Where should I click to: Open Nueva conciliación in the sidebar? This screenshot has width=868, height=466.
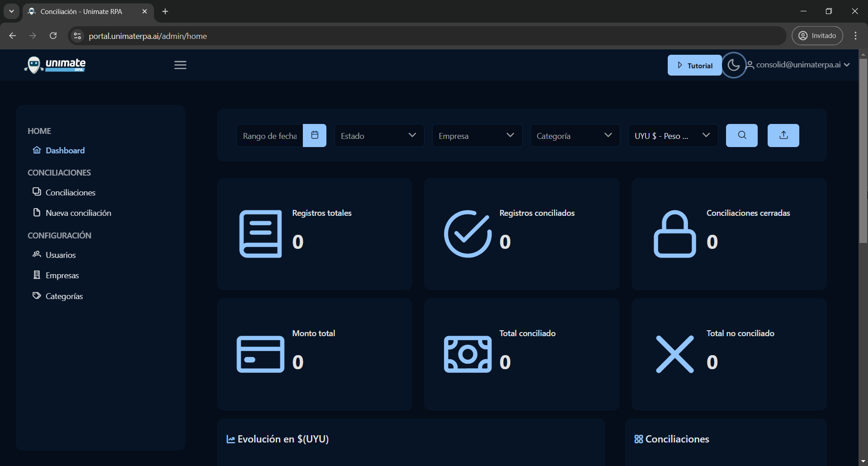(72, 213)
